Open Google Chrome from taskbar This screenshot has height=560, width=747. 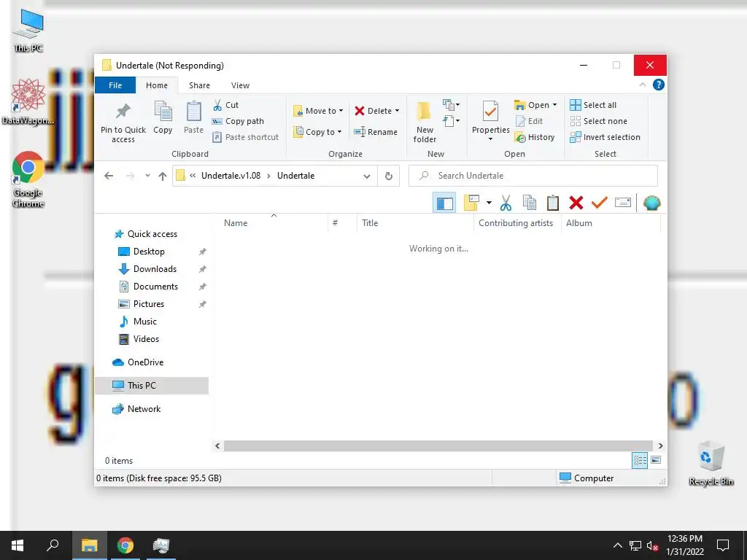point(125,545)
